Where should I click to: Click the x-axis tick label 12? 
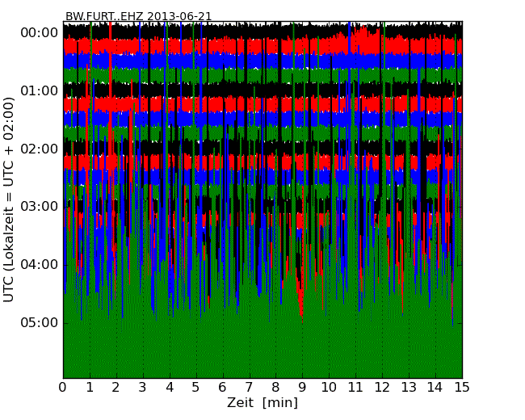coord(382,388)
